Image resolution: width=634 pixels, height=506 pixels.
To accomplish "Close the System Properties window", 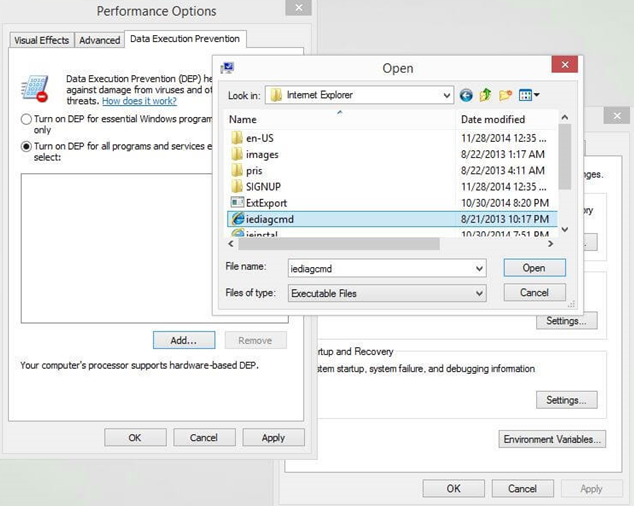I will [x=617, y=116].
